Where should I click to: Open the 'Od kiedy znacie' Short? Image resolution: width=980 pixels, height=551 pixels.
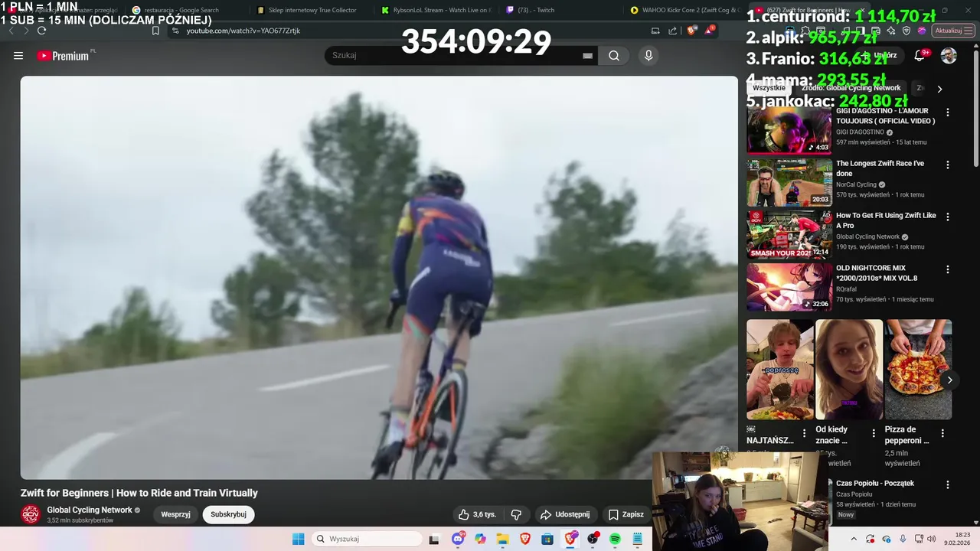tap(849, 370)
